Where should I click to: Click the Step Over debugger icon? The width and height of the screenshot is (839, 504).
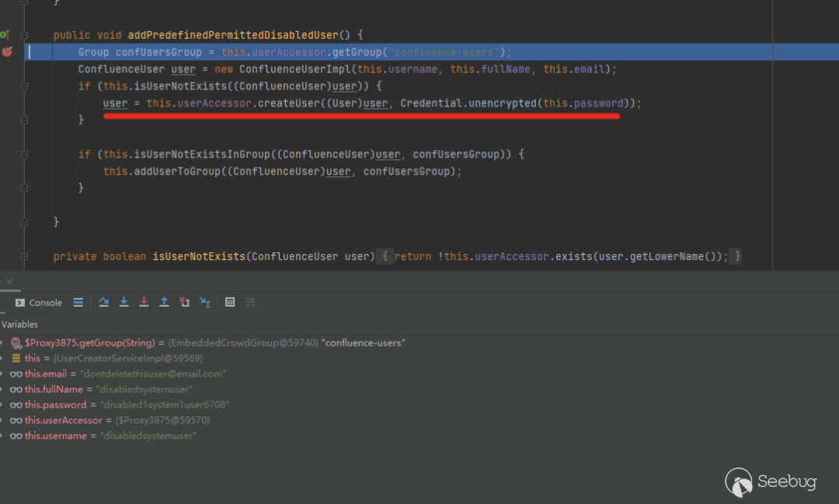click(x=103, y=302)
